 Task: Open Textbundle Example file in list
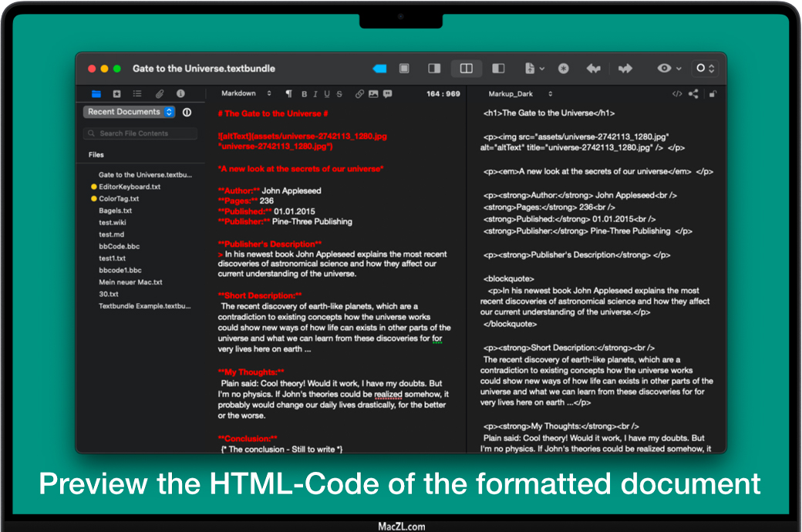[144, 306]
